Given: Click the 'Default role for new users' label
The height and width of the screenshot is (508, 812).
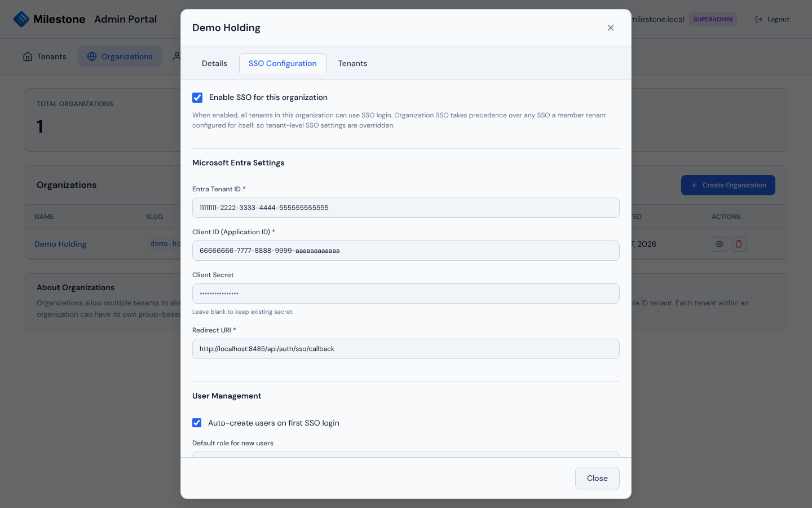Looking at the screenshot, I should tap(233, 443).
